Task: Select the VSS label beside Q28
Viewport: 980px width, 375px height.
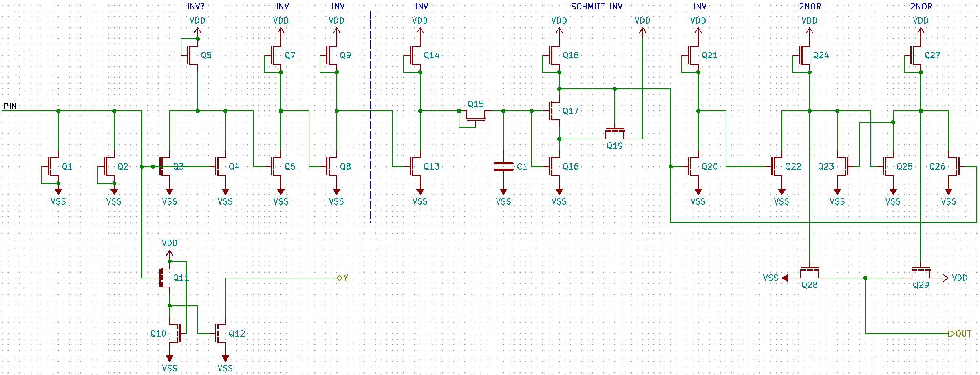Action: (770, 278)
